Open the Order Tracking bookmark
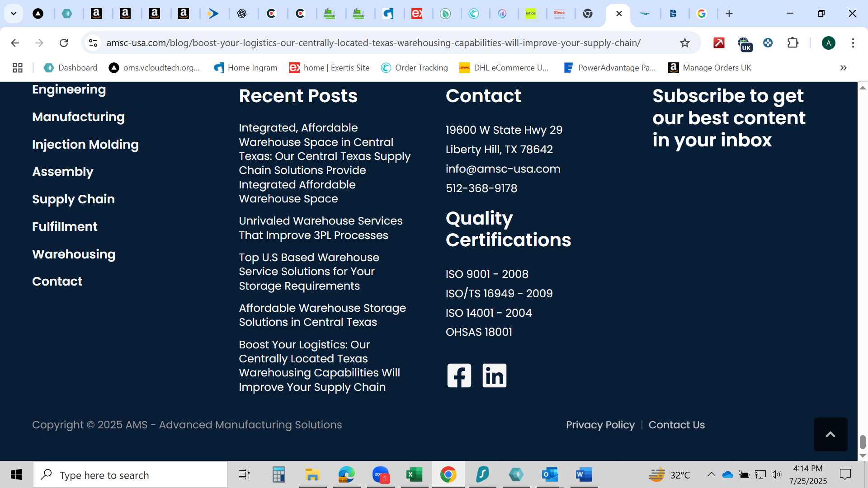Screen dimensions: 868x488 click(415, 68)
